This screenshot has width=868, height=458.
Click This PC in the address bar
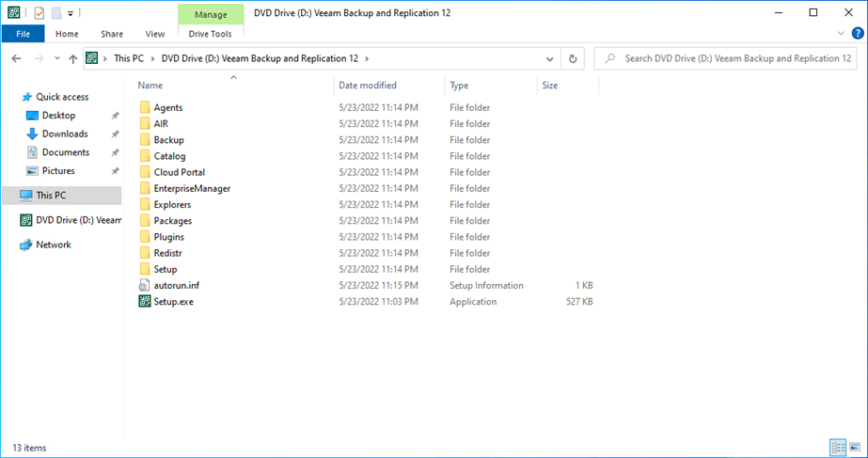(x=129, y=58)
